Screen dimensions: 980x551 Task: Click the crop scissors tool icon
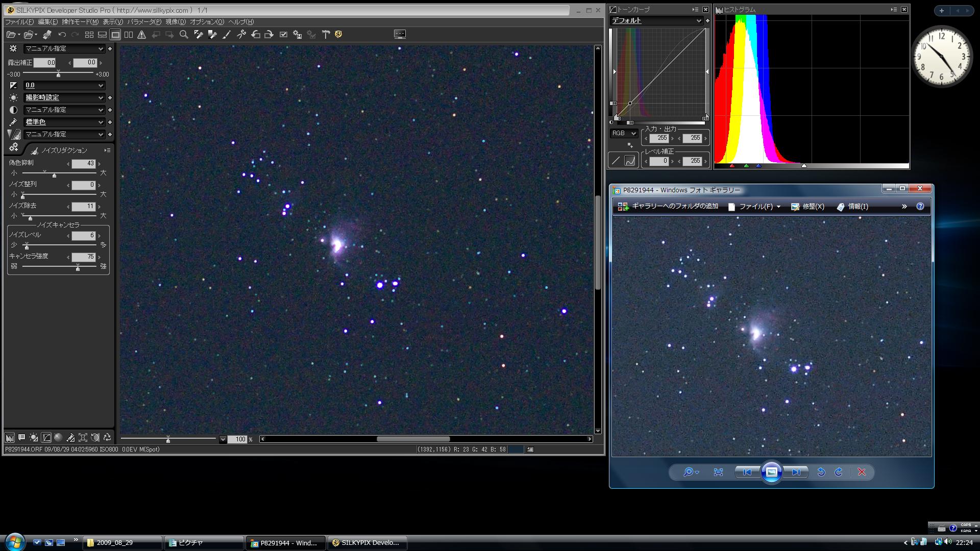click(x=241, y=35)
